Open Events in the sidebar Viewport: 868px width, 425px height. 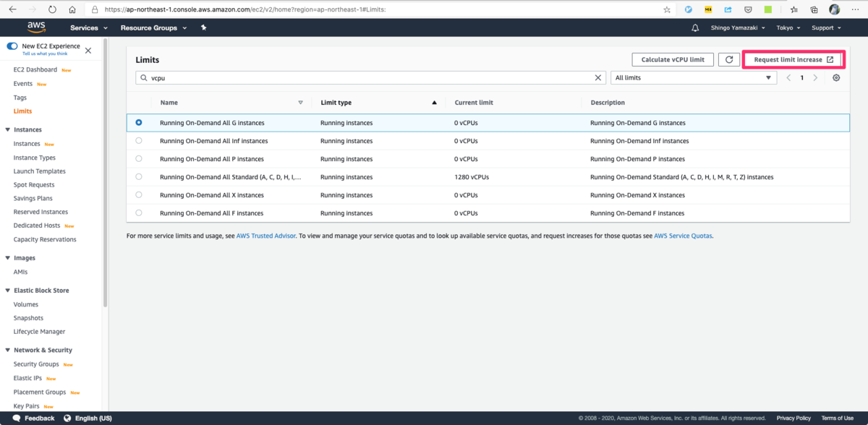point(23,84)
